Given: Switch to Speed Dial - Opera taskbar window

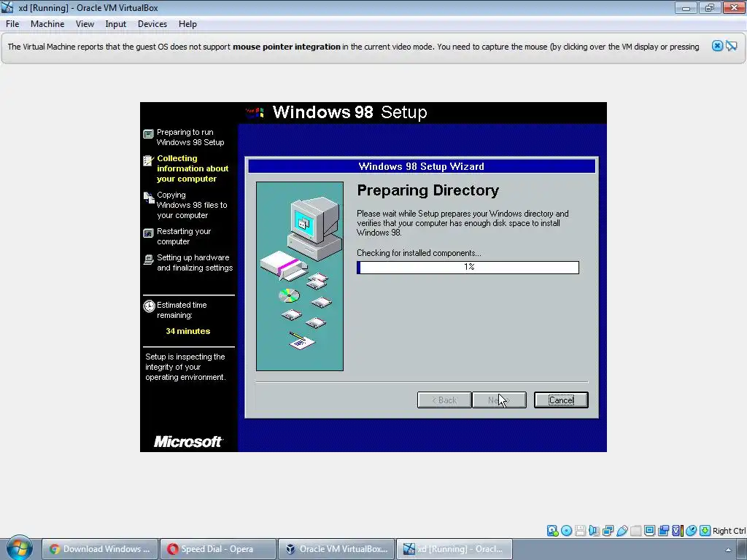Looking at the screenshot, I should click(217, 549).
